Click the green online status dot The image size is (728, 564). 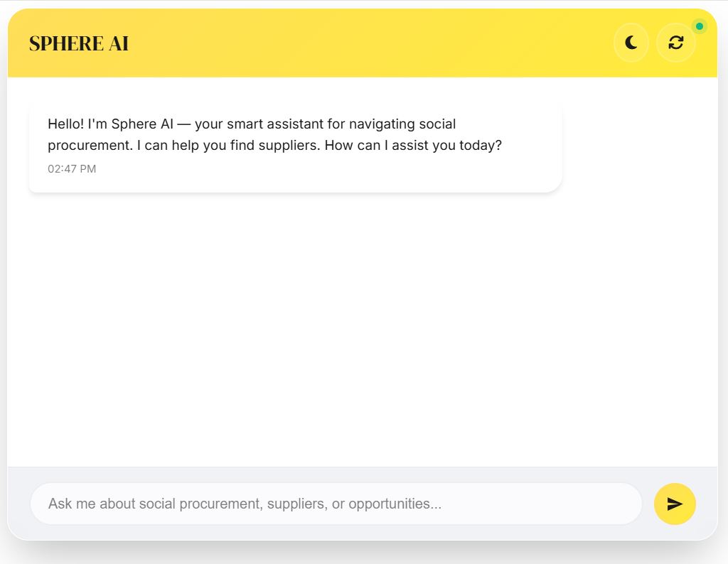coord(700,26)
